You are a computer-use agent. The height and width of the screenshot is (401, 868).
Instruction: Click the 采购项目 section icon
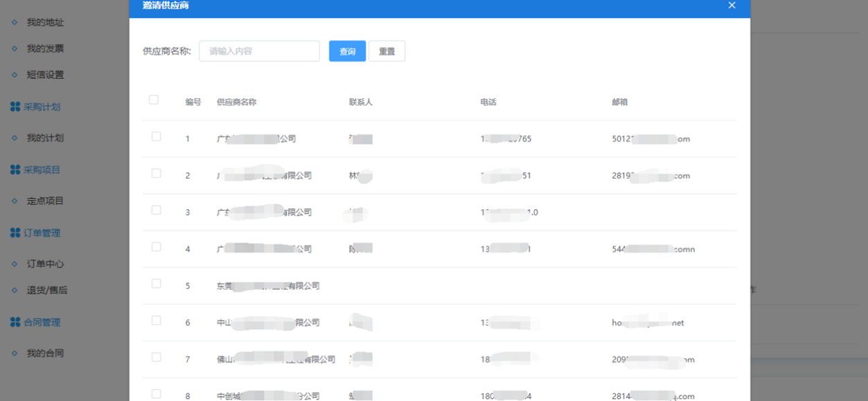15,170
